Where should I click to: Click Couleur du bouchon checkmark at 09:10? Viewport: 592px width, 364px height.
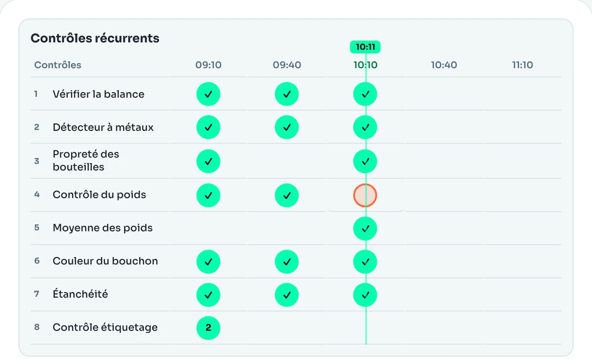coord(208,262)
